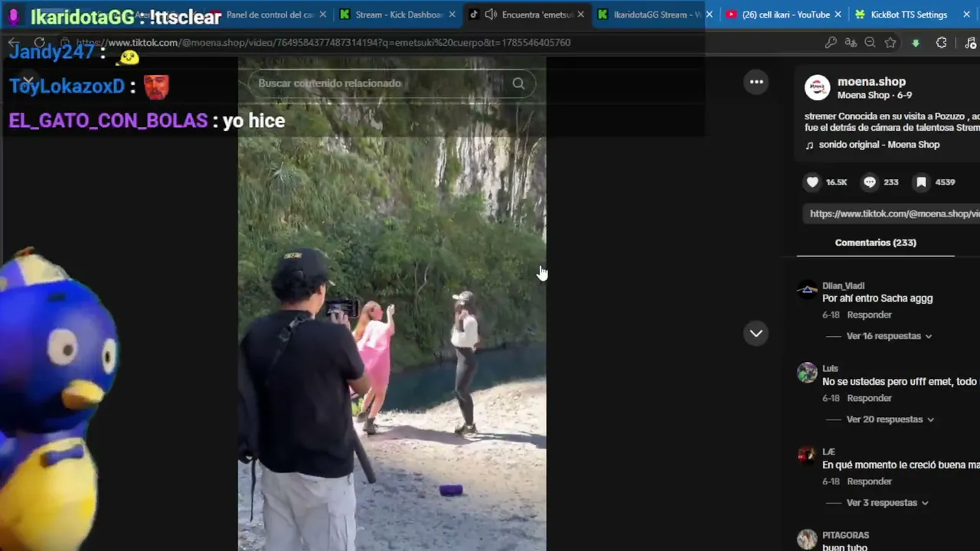
Task: Expand Ver 3 respuestas replies
Action: [x=887, y=503]
